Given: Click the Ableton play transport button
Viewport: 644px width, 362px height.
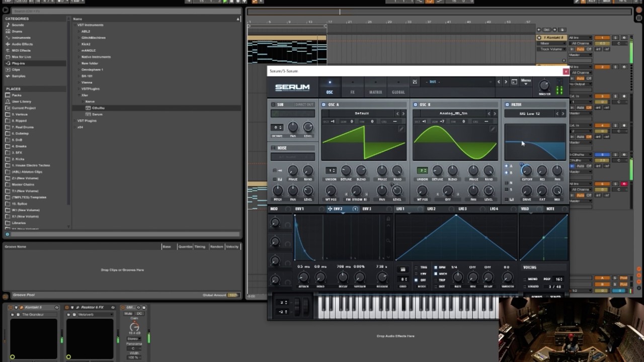Looking at the screenshot, I should [x=225, y=2].
